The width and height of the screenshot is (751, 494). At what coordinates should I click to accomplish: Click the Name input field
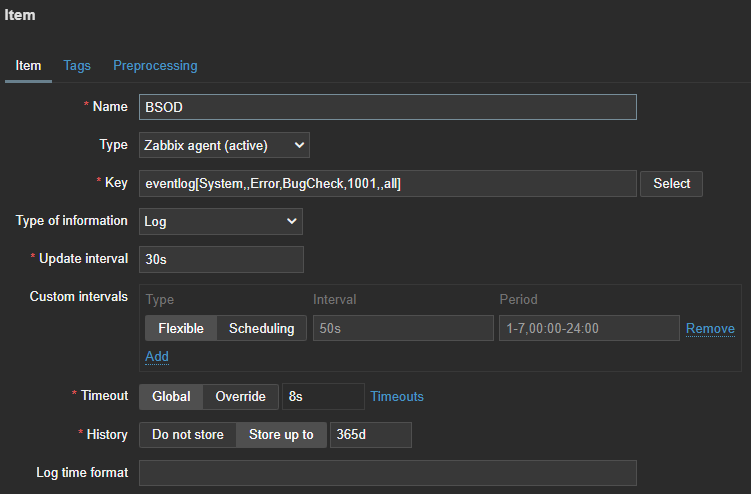(x=387, y=107)
